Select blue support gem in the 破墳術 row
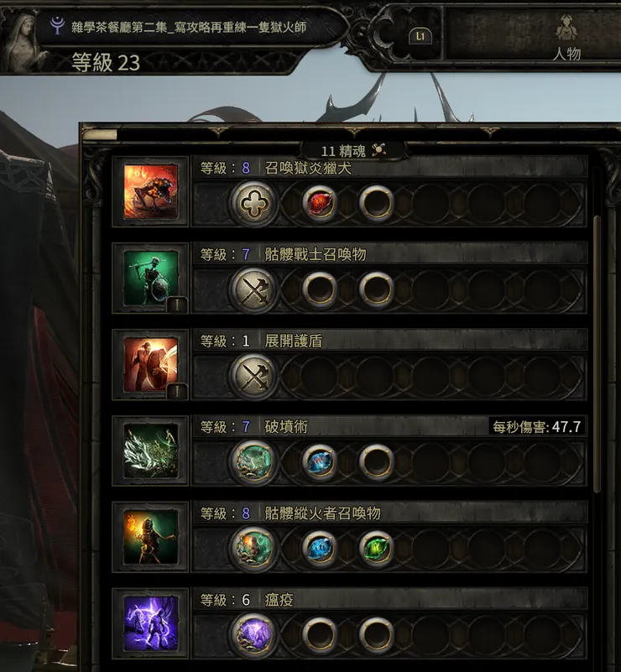The image size is (621, 672). (319, 462)
